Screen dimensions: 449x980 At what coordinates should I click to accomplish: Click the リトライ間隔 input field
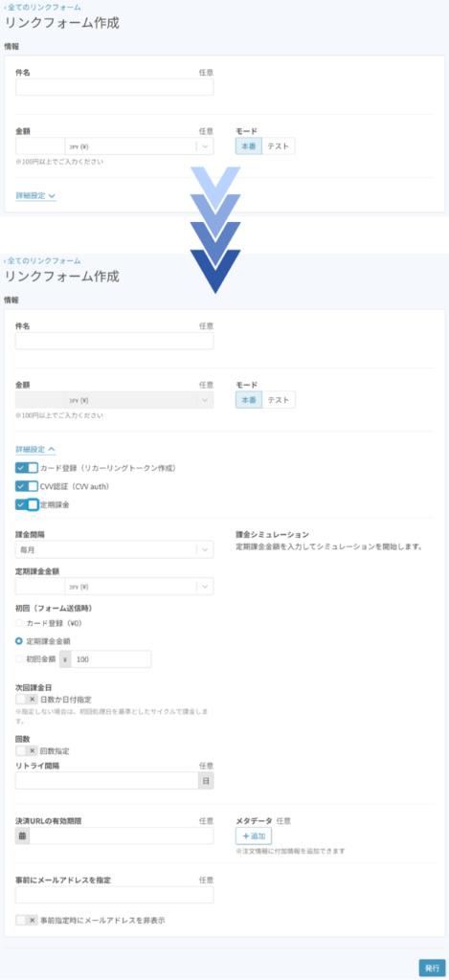tap(107, 781)
